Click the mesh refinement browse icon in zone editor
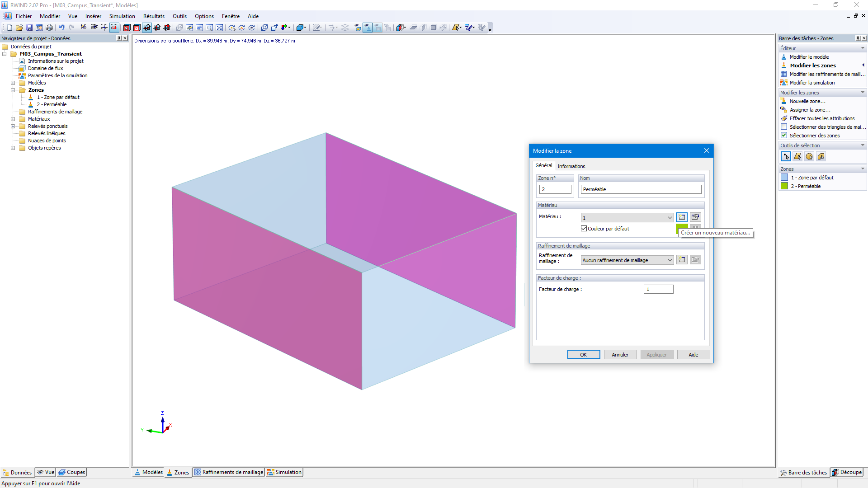 pos(696,259)
